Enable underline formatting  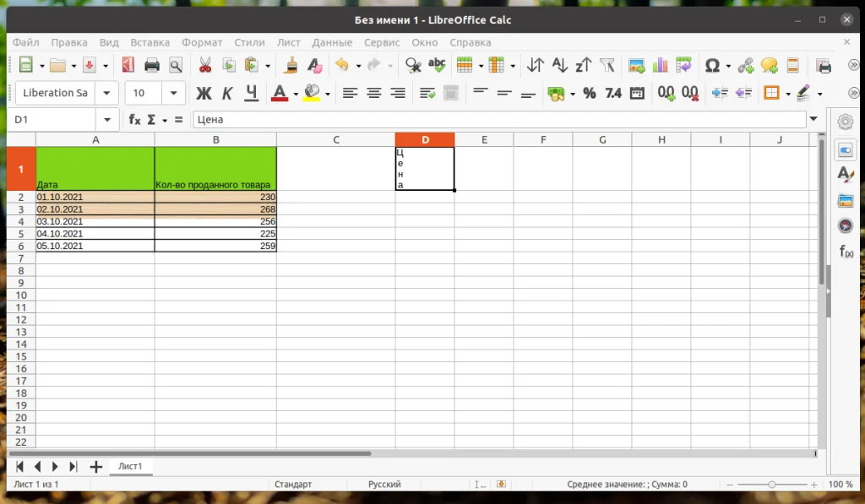[x=250, y=93]
